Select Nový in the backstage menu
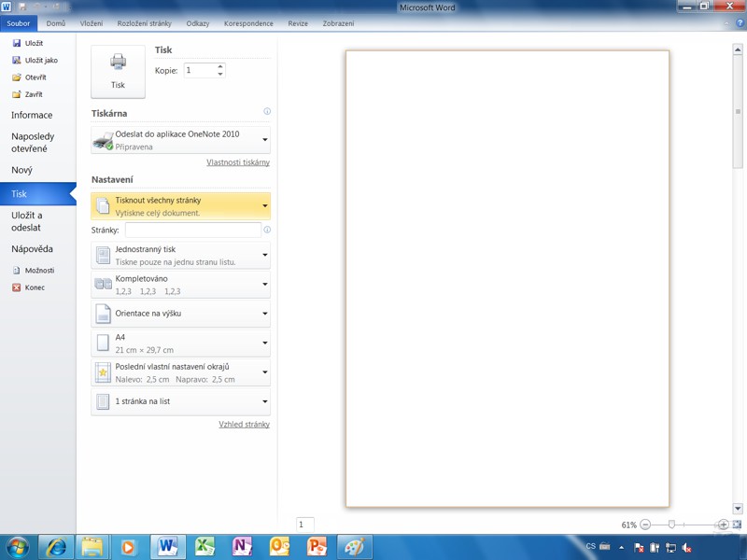747x560 pixels. (21, 170)
